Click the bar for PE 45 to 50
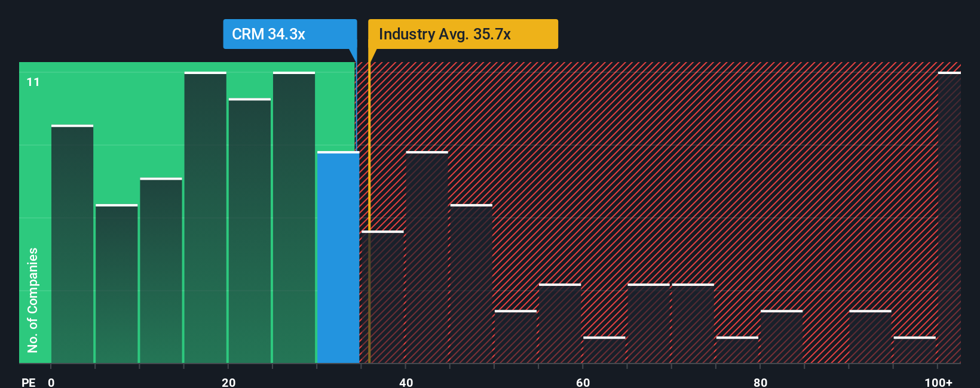The height and width of the screenshot is (388, 980). point(471,284)
